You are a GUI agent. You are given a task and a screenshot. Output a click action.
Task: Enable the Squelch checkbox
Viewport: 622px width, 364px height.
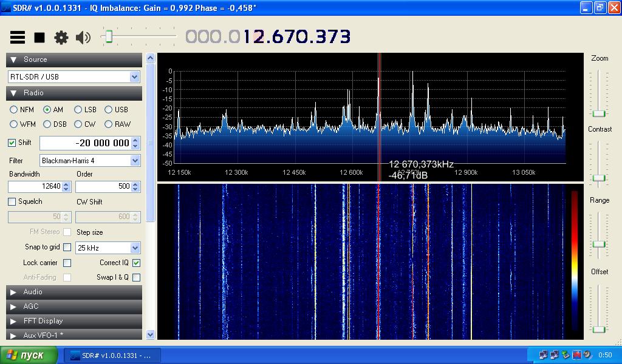(x=12, y=201)
